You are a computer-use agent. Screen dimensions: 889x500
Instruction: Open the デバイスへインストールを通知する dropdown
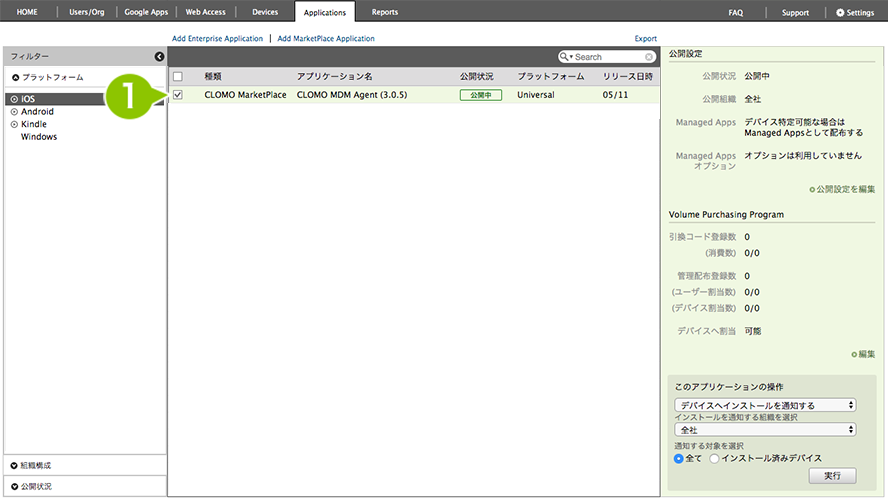pos(765,405)
